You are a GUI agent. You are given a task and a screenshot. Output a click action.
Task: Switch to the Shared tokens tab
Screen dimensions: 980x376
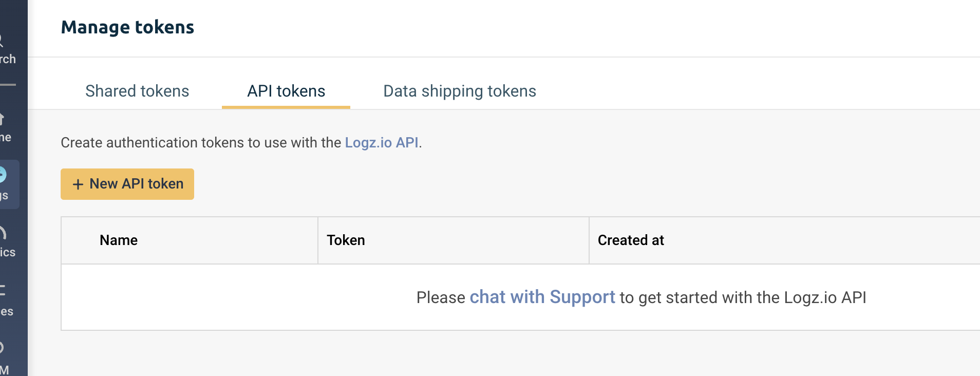click(137, 91)
